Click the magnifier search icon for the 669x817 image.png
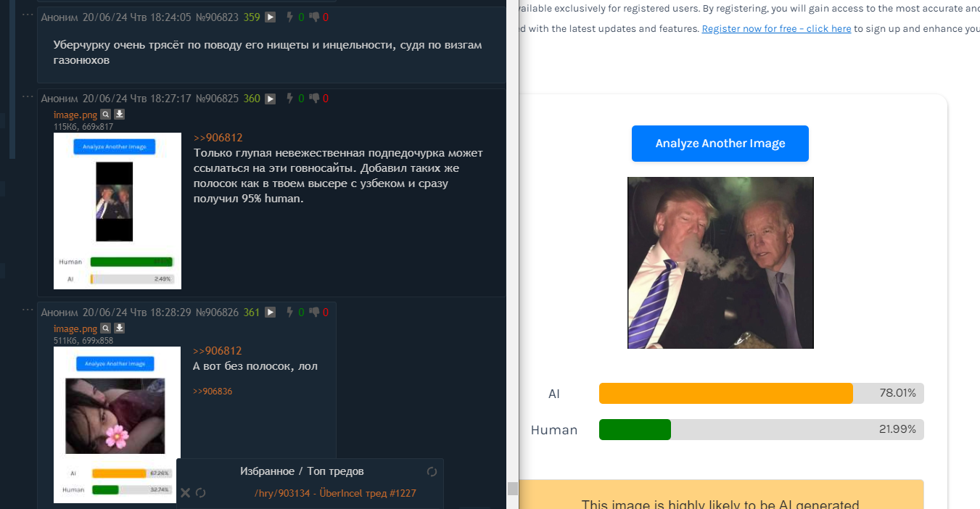Screen dimensions: 980x509 point(106,115)
